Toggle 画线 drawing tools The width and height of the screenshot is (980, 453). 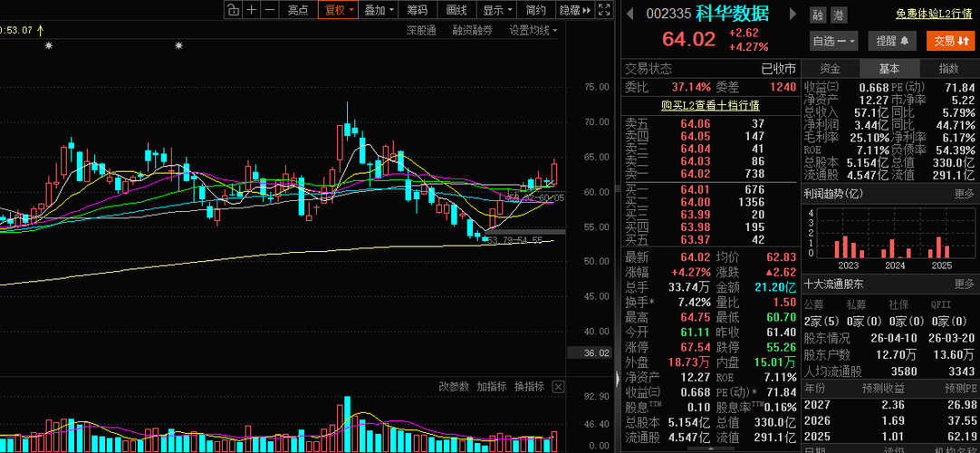pos(456,9)
